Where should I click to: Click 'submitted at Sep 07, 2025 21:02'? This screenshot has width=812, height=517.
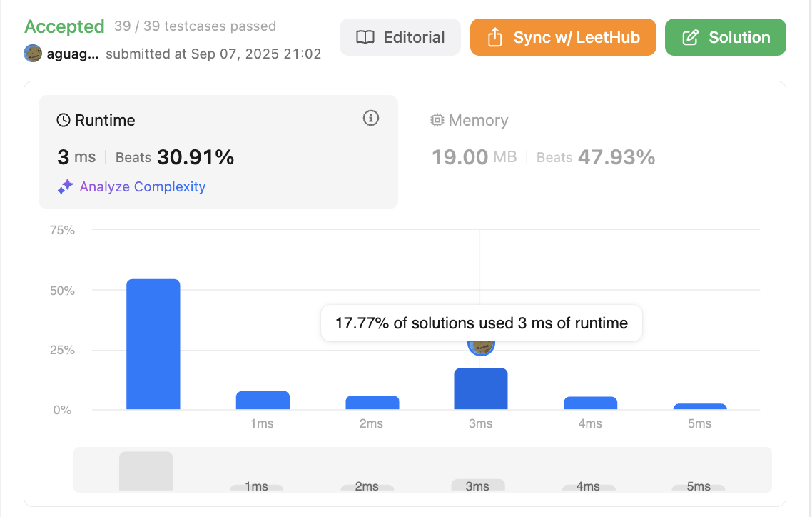(213, 54)
